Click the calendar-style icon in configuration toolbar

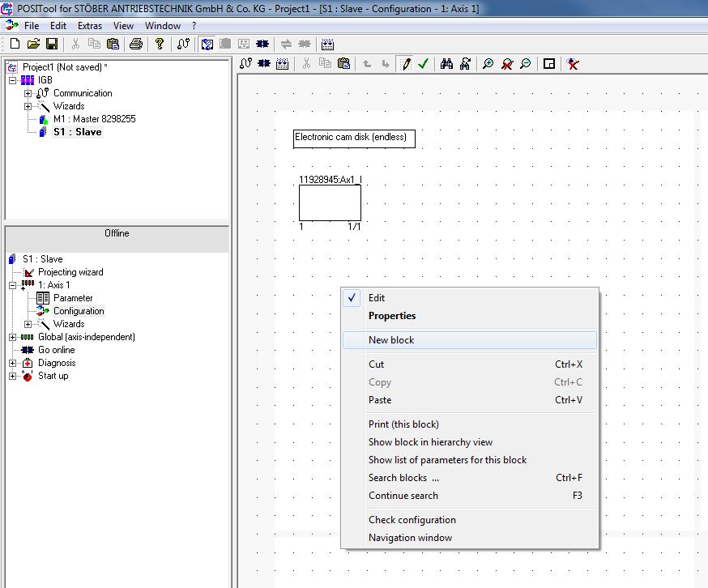click(282, 64)
